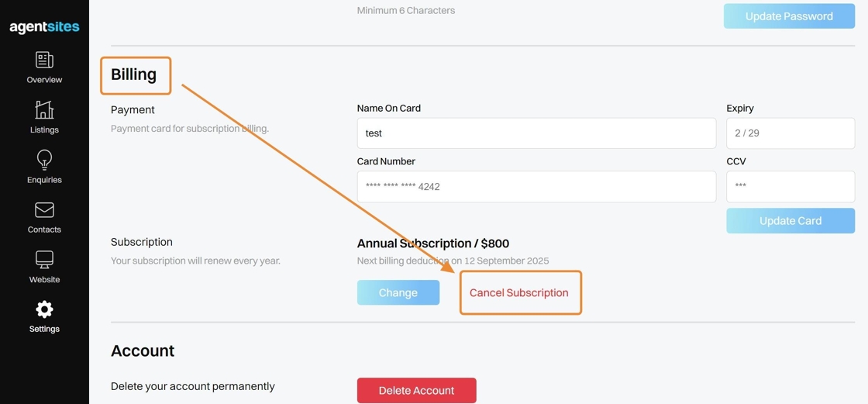The height and width of the screenshot is (404, 868).
Task: Select the Listings menu label
Action: point(44,130)
